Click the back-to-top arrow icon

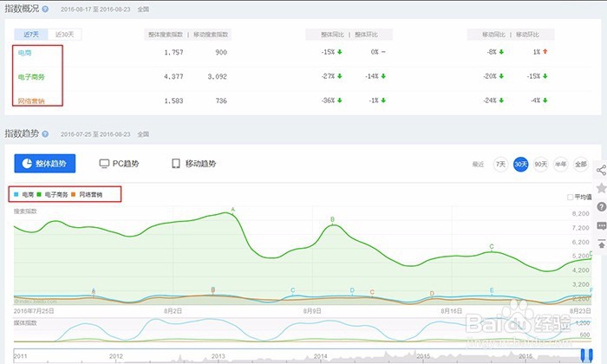601,244
